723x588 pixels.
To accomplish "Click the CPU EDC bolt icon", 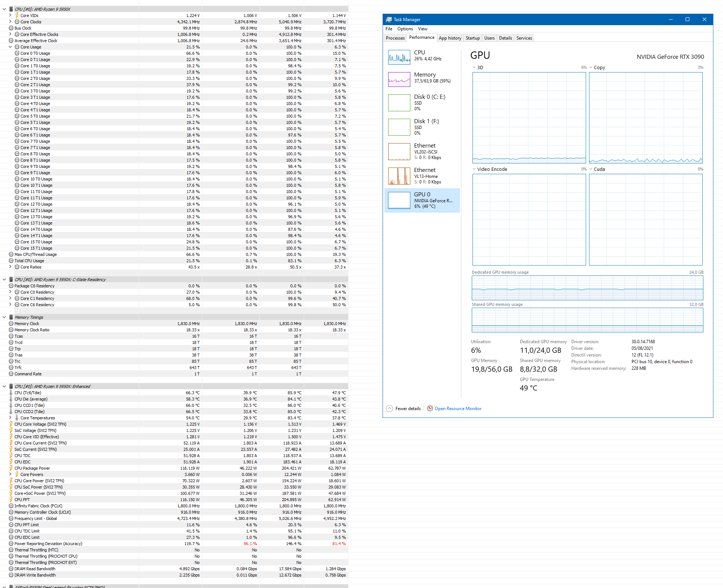I will [x=11, y=462].
